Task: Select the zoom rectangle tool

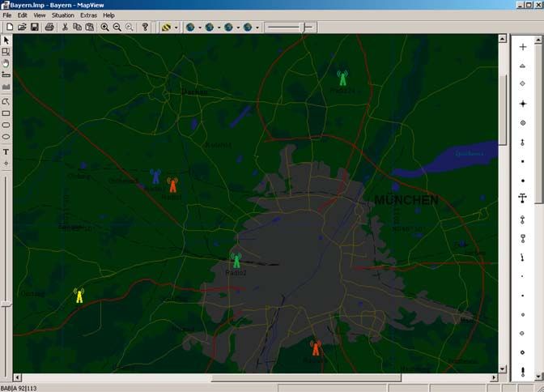Action: click(x=6, y=52)
